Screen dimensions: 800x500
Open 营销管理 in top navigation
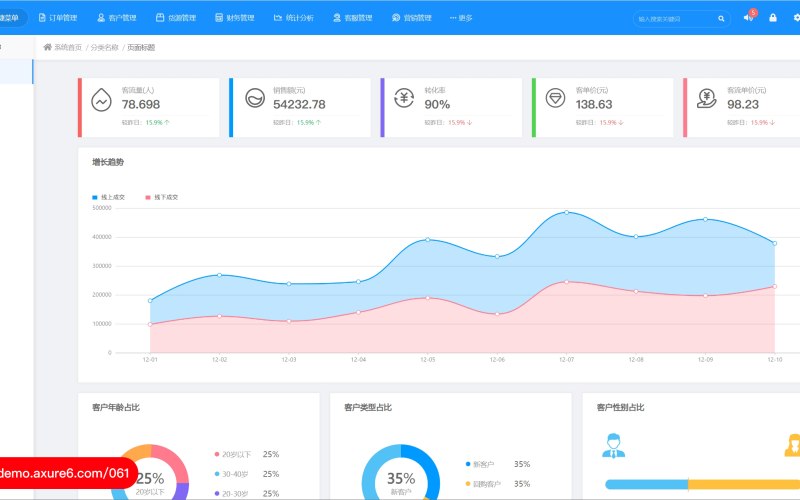pyautogui.click(x=412, y=18)
